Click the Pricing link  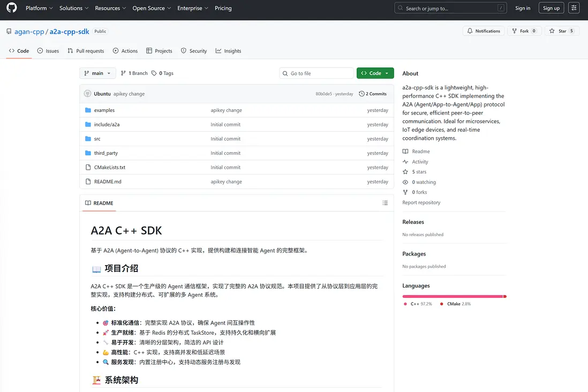coord(223,8)
